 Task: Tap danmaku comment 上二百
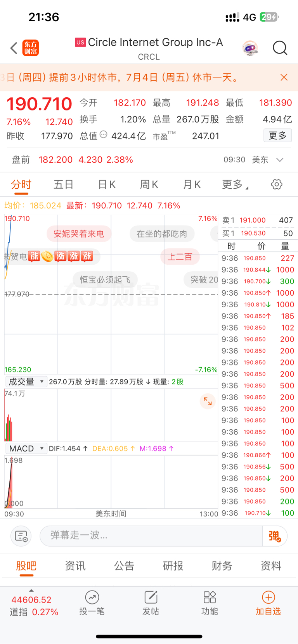pos(180,257)
